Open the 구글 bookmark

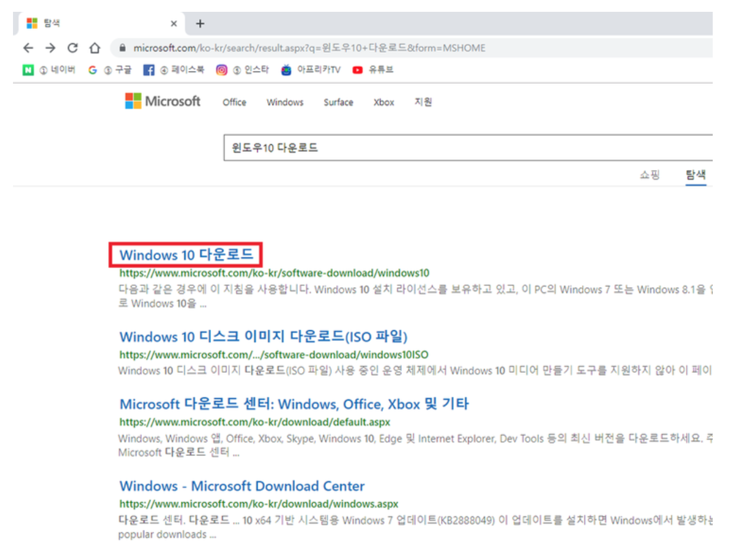point(110,70)
